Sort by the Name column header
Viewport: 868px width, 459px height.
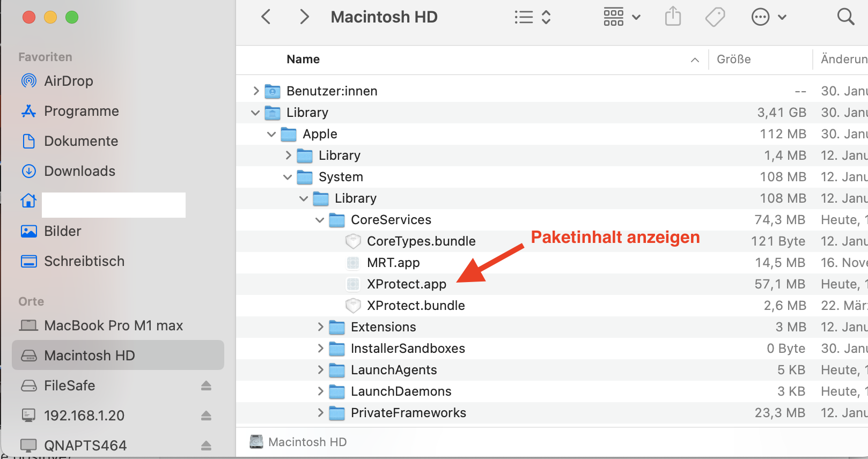pyautogui.click(x=303, y=60)
